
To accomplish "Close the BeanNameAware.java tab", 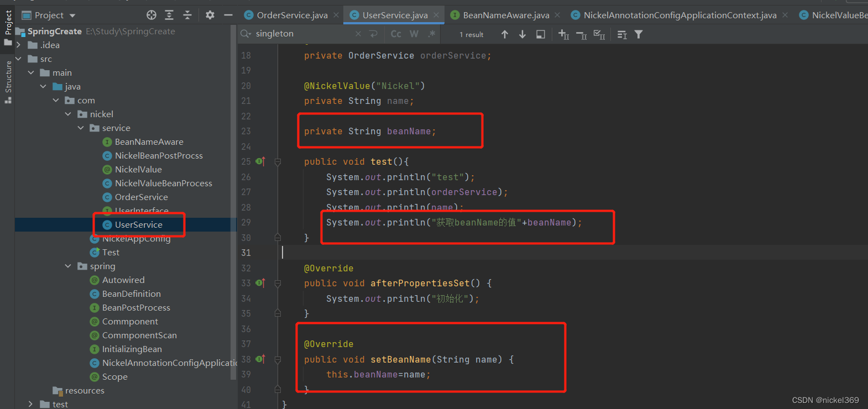I will coord(557,15).
